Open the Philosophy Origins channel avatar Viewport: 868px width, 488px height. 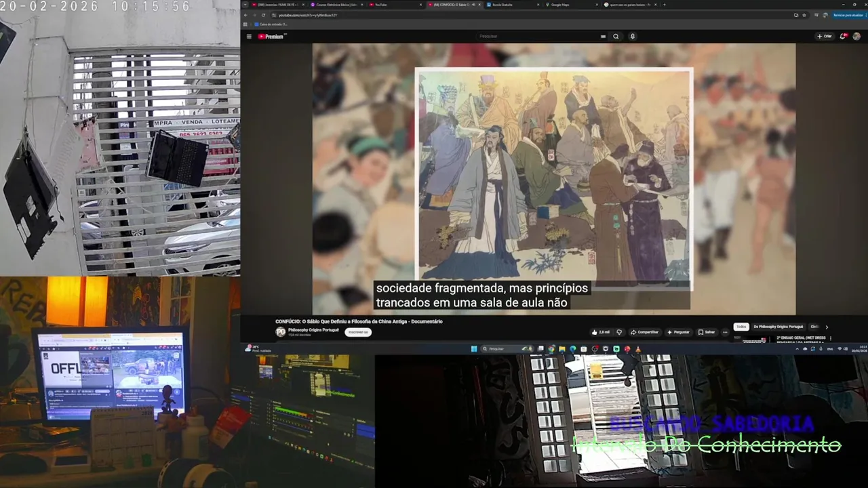point(281,331)
